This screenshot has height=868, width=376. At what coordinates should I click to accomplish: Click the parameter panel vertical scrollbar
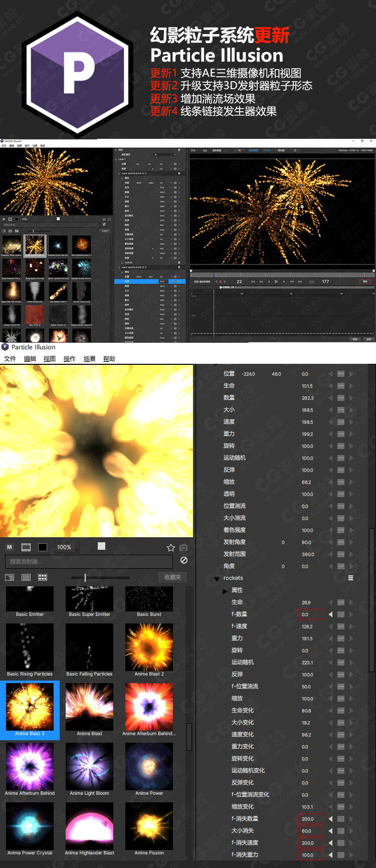tap(371, 599)
